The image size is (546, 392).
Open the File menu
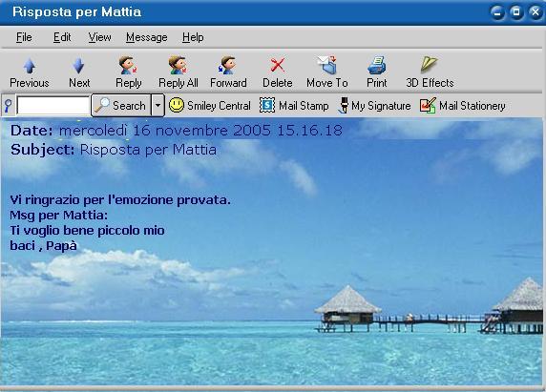point(24,37)
